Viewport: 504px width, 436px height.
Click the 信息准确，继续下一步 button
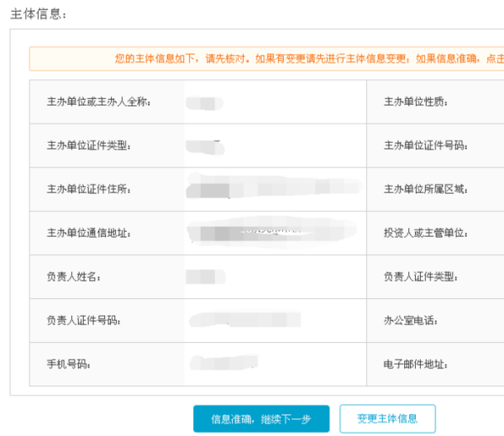coord(260,418)
